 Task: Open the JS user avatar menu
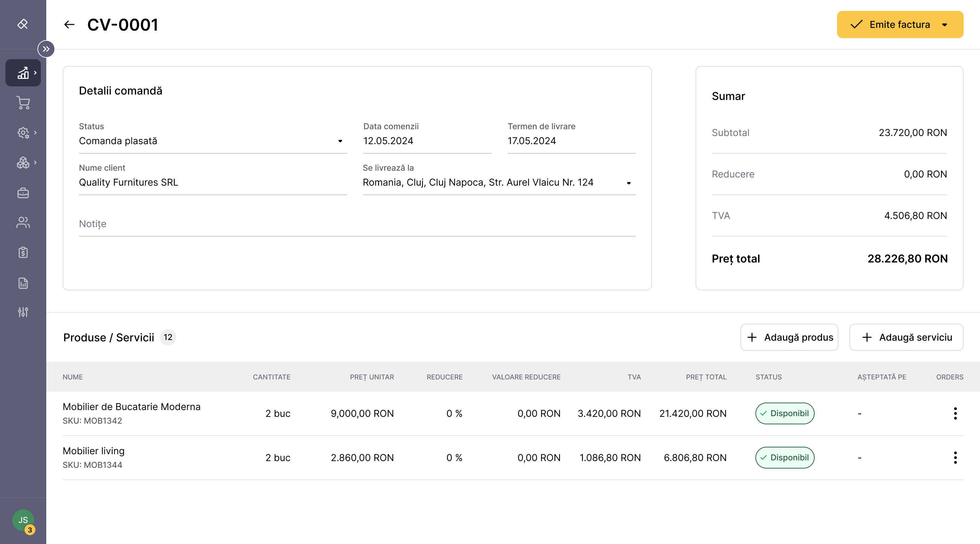[23, 520]
